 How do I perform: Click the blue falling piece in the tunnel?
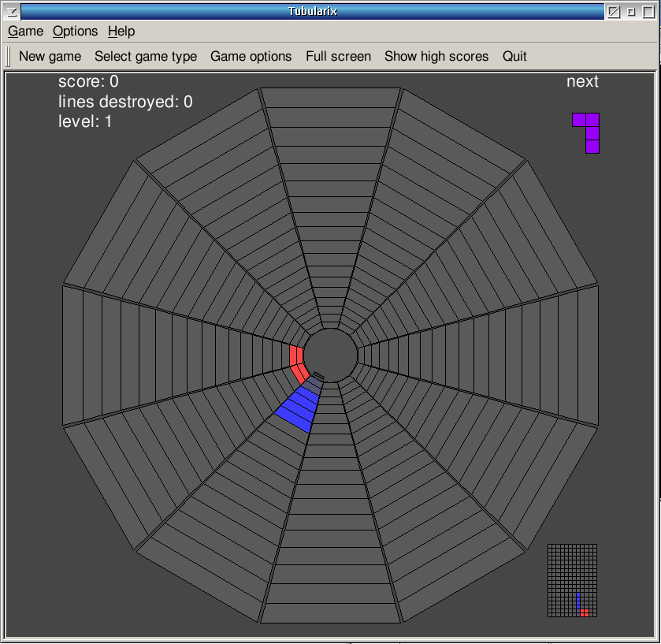[299, 409]
